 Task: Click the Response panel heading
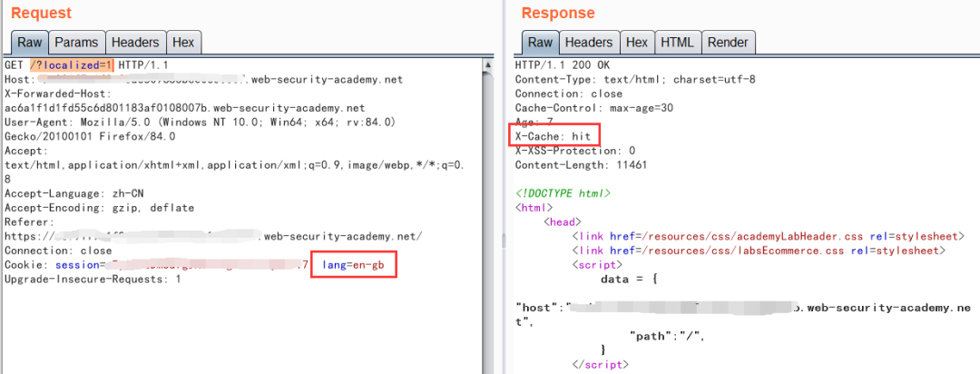click(558, 13)
